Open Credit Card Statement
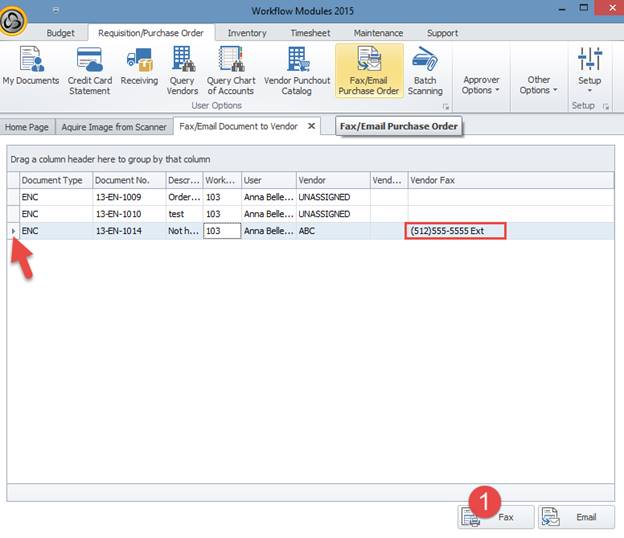624x538 pixels. (89, 69)
